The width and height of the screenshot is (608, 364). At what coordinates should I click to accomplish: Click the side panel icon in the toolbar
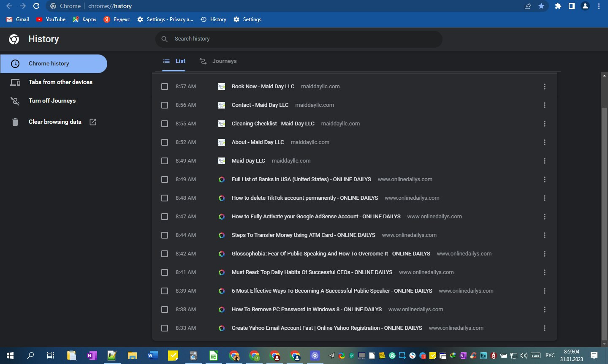pyautogui.click(x=572, y=6)
